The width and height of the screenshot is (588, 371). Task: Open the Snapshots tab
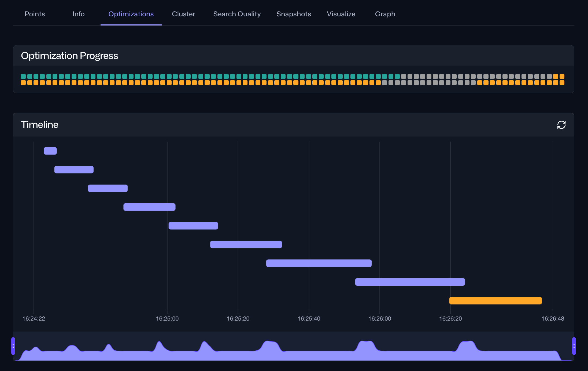coord(293,14)
